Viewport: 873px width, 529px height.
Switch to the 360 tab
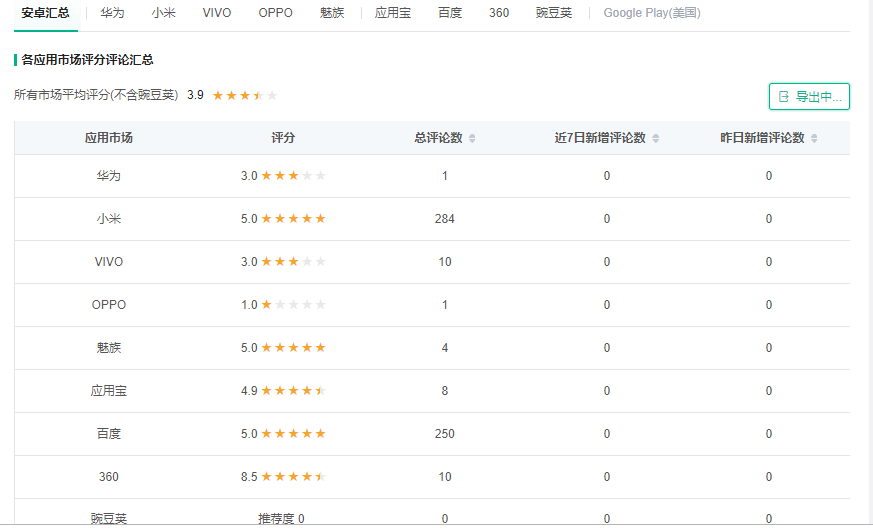pos(499,13)
